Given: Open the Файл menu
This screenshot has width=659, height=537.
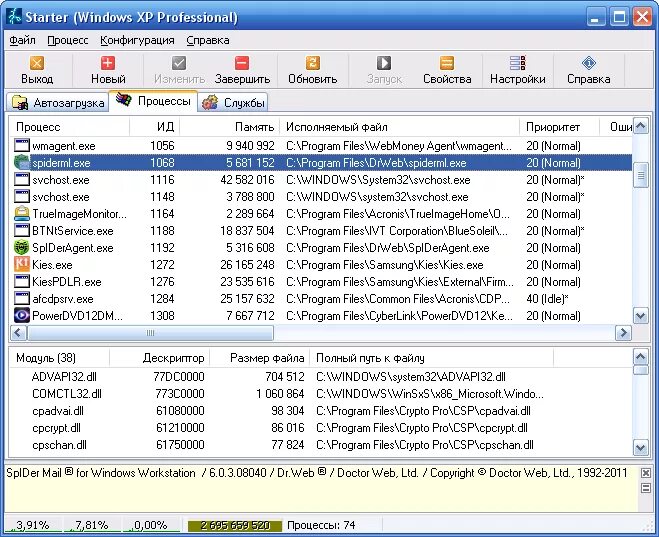Looking at the screenshot, I should coord(22,40).
